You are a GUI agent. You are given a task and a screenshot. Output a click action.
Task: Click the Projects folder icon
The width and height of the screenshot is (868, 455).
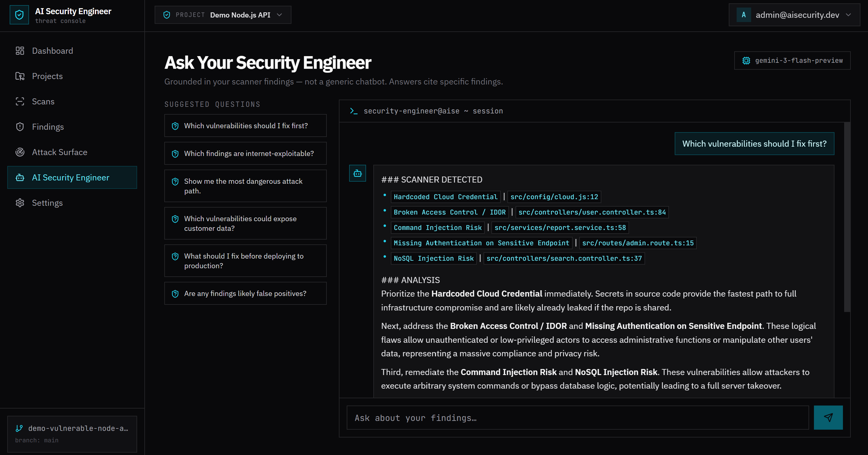click(x=20, y=76)
